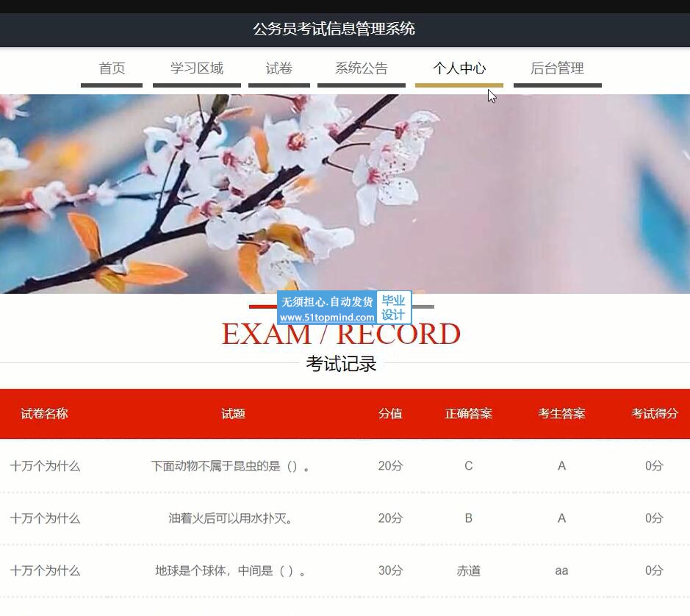Click the 30分 value in the 地球 row
Image resolution: width=690 pixels, height=616 pixels.
(390, 570)
